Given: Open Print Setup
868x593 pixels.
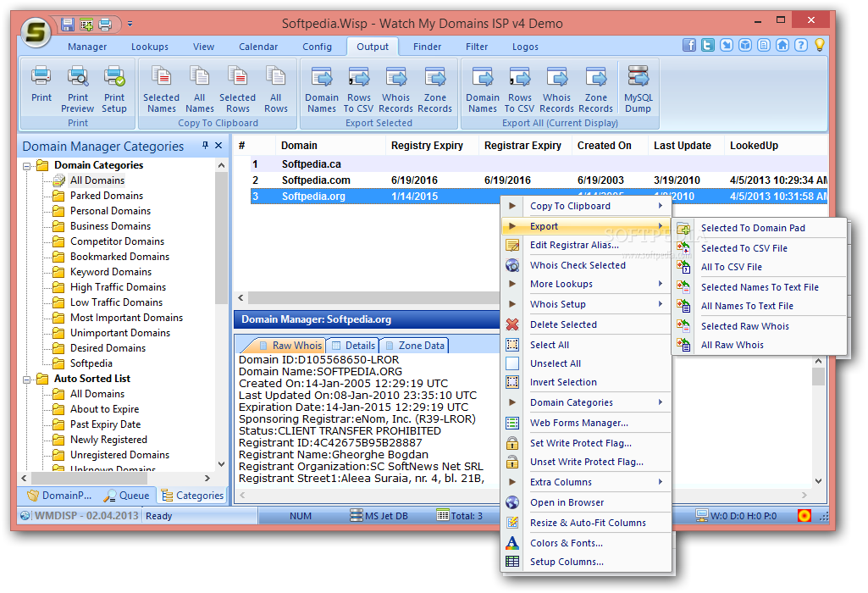Looking at the screenshot, I should click(x=114, y=89).
